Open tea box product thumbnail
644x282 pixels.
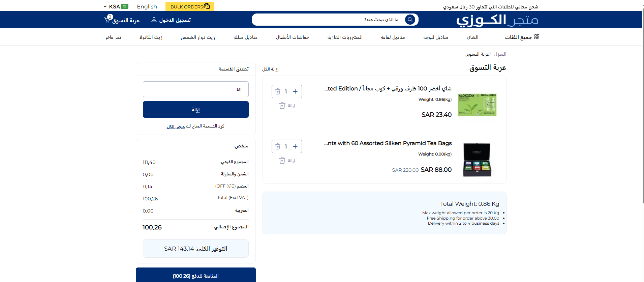[x=477, y=160]
